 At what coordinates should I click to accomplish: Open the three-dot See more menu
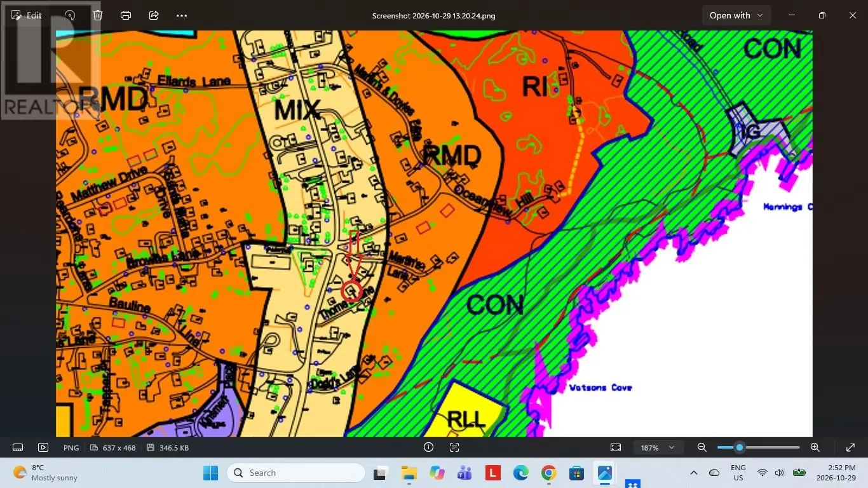coord(182,15)
